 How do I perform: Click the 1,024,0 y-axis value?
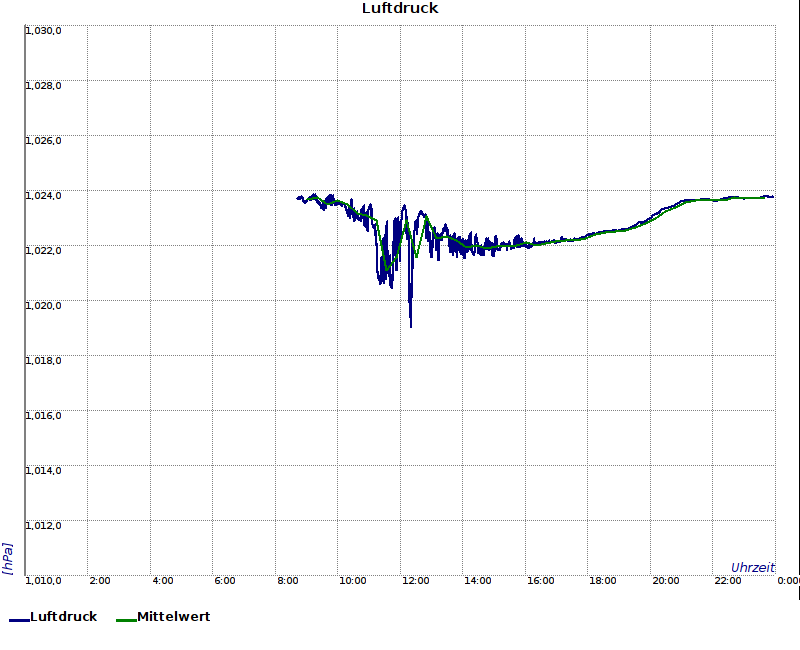click(x=43, y=196)
